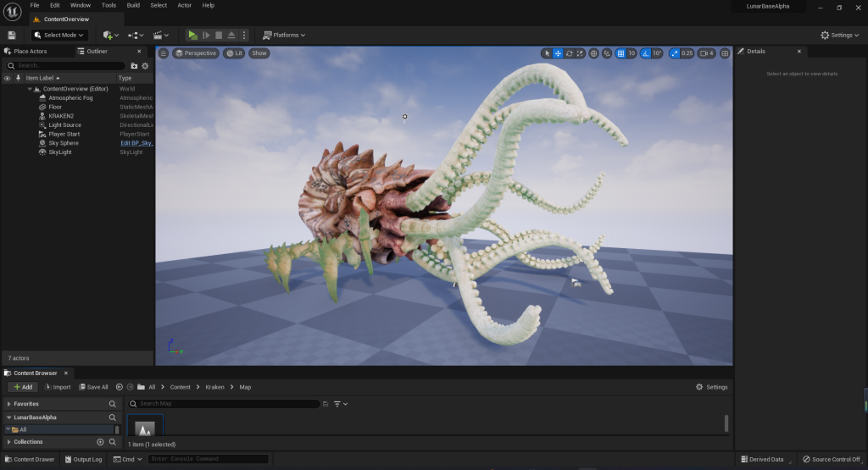Collapse the ContentOverview (Editor) tree node
The image size is (868, 470).
click(x=30, y=88)
